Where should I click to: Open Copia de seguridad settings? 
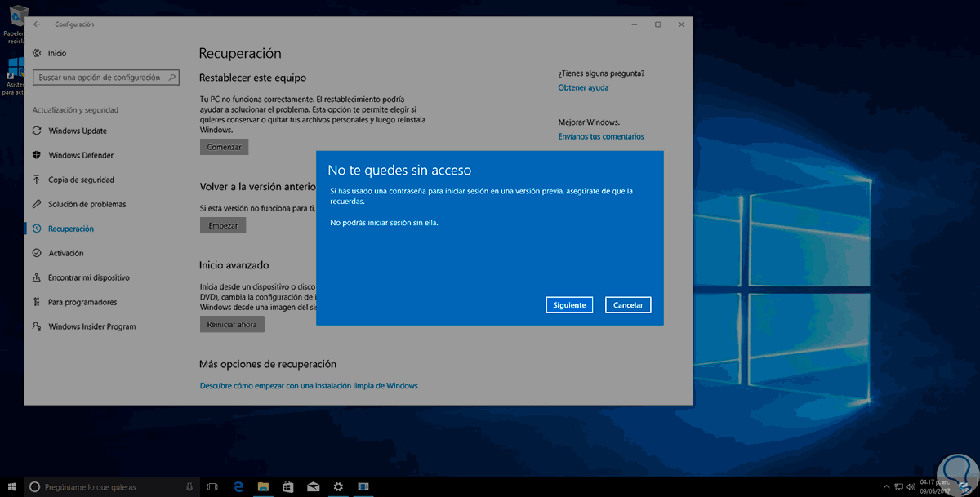[x=81, y=180]
